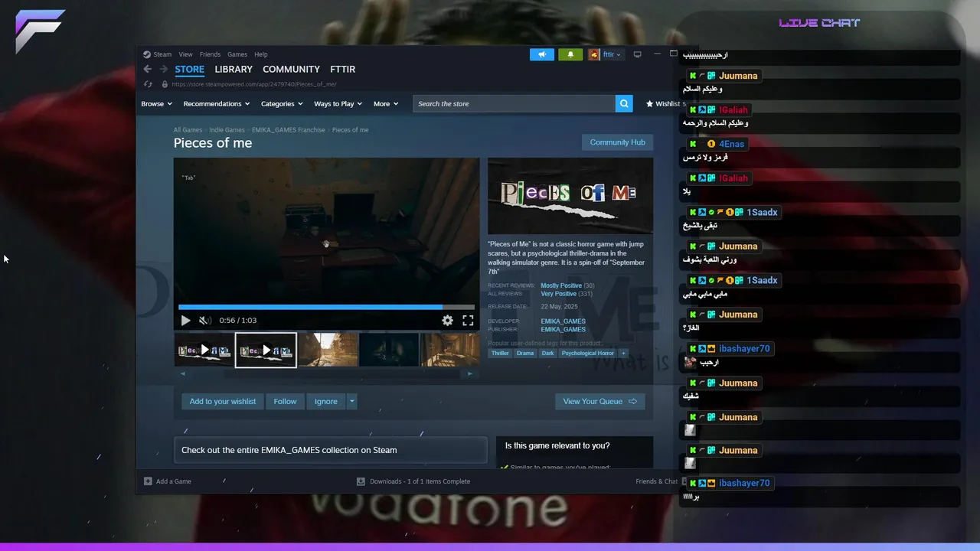Expand the Ways to Play dropdown
The height and width of the screenshot is (551, 980).
click(x=338, y=103)
